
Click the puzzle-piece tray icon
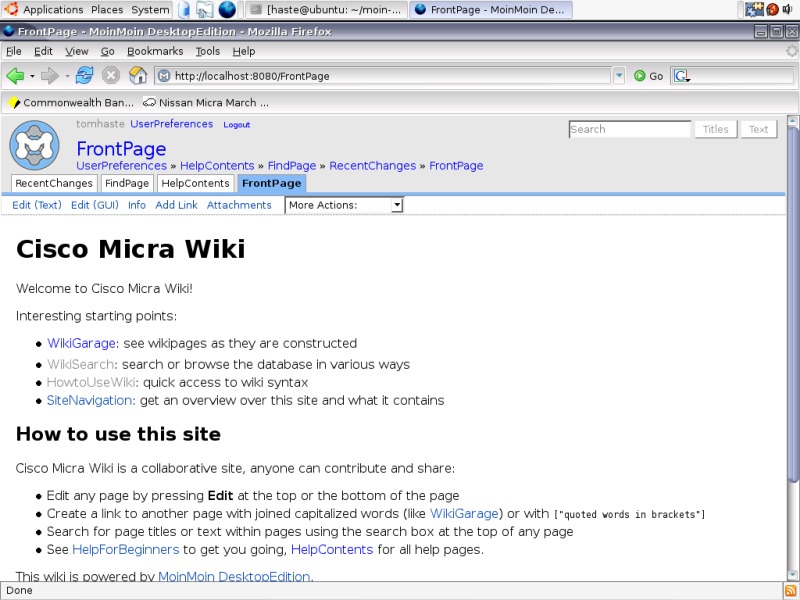coord(755,9)
